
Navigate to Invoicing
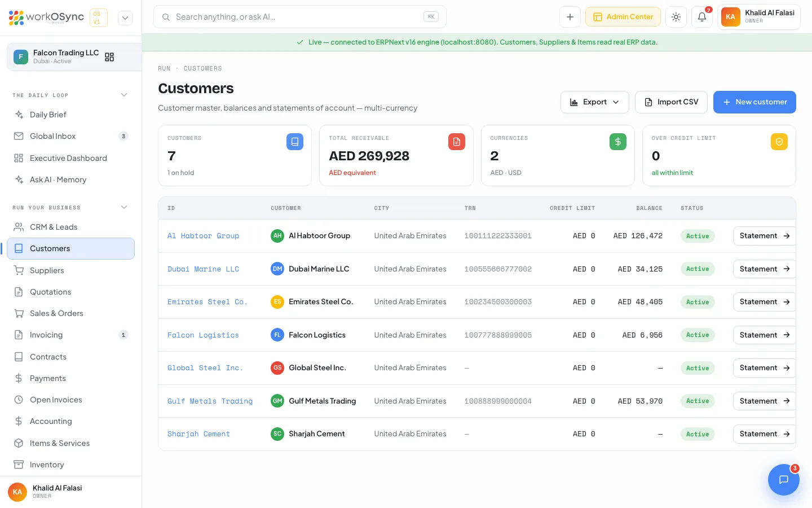[70, 335]
